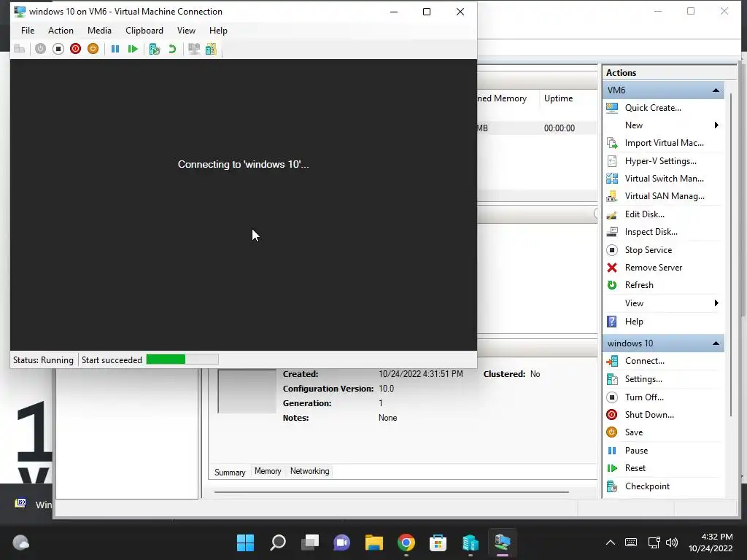
Task: Switch to the Summary tab
Action: point(230,472)
